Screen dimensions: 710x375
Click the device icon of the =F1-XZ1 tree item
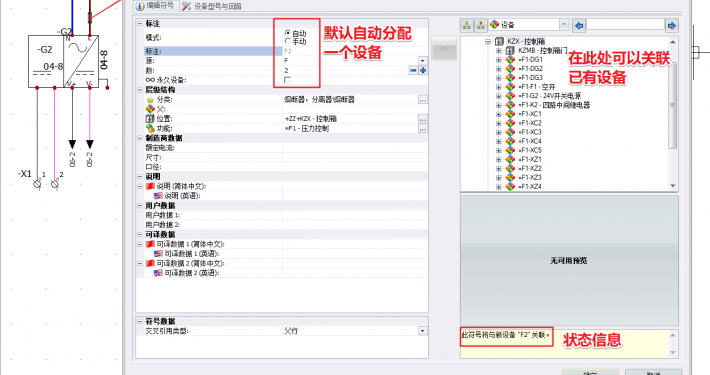pyautogui.click(x=510, y=159)
